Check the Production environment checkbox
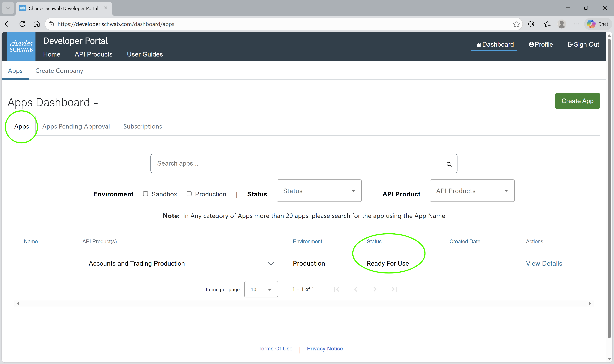 coord(189,194)
